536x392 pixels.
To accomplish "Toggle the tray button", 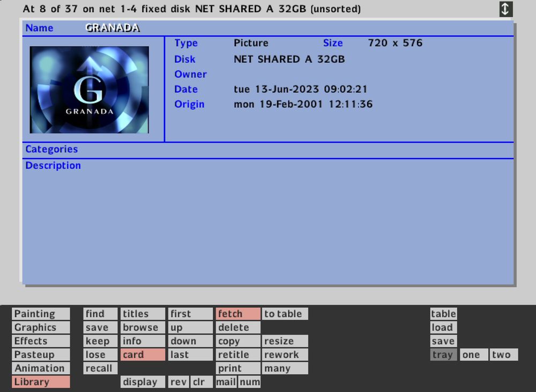I will (443, 354).
